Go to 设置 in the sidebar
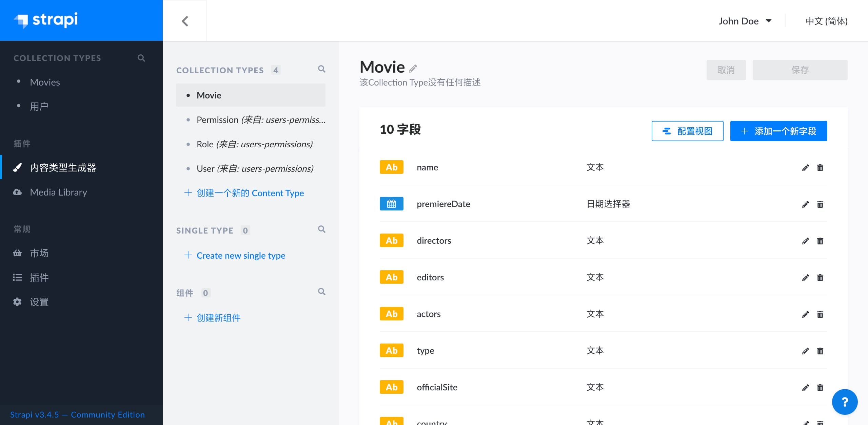 pos(39,302)
